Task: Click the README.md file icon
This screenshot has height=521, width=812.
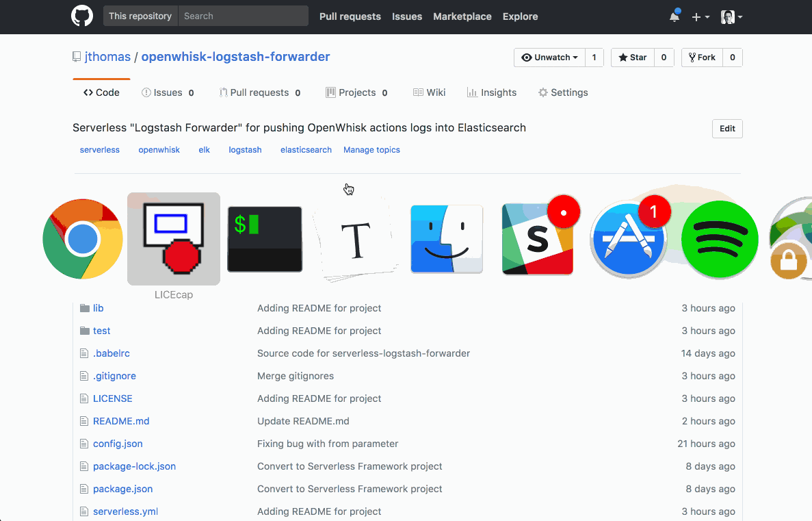Action: (84, 421)
